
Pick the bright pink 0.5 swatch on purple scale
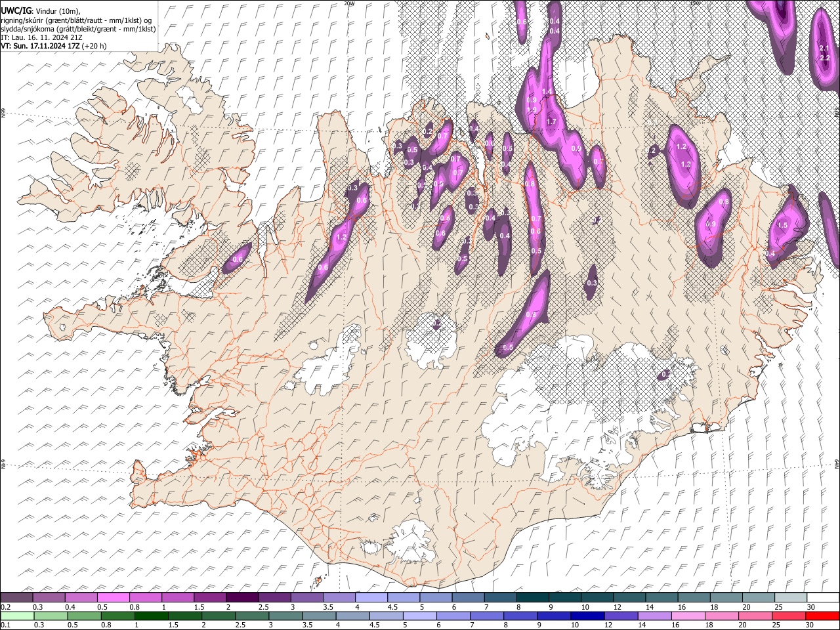tap(114, 598)
